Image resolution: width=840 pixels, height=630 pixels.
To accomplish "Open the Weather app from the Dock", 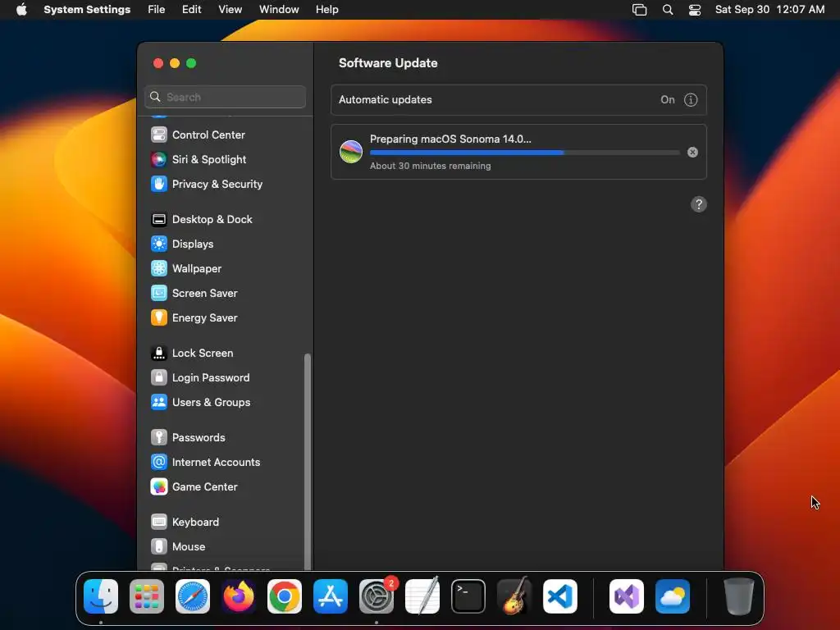I will click(x=673, y=597).
